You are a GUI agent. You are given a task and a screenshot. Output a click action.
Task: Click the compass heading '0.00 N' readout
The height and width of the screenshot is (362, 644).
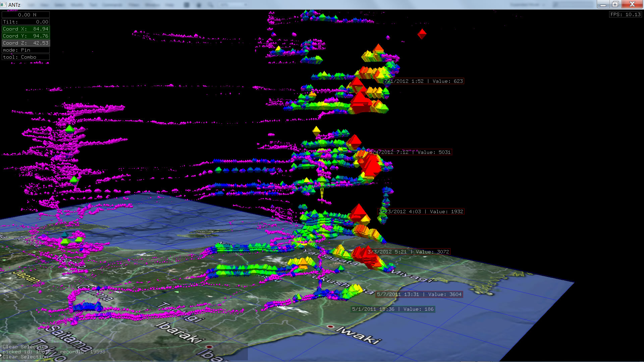point(25,15)
